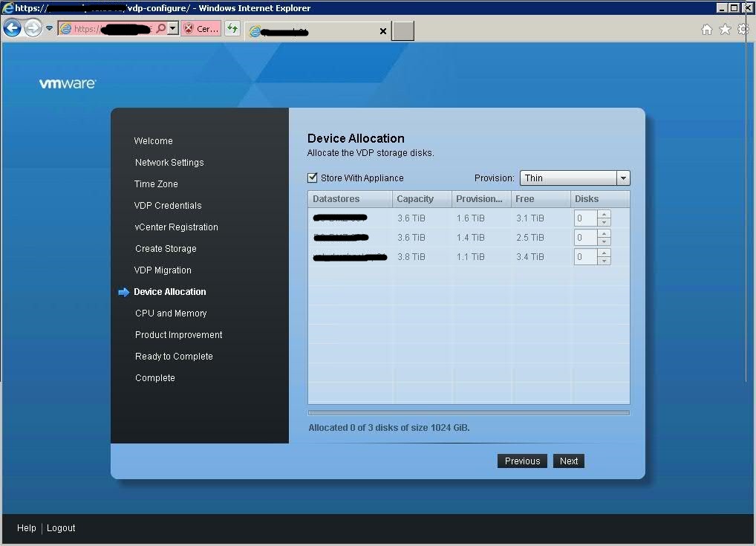Viewport: 756px width, 546px height.
Task: Click the disk allocation progress bar
Action: (x=469, y=413)
